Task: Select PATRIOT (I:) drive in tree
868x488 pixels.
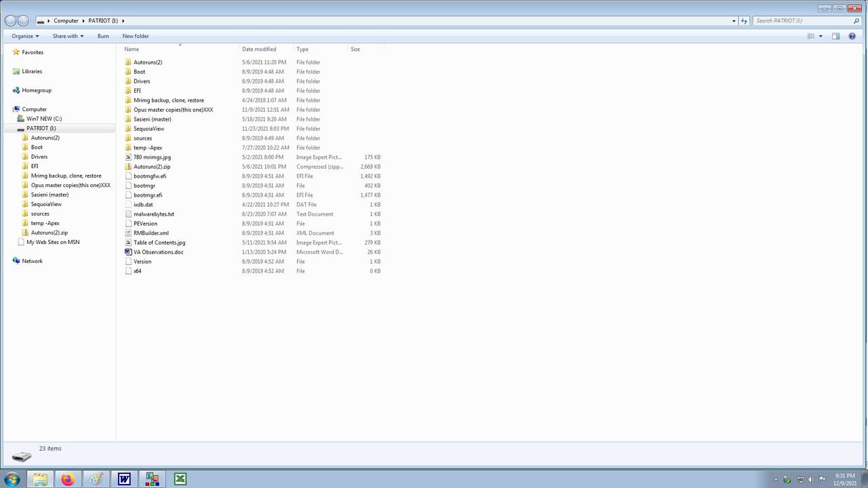Action: coord(41,128)
